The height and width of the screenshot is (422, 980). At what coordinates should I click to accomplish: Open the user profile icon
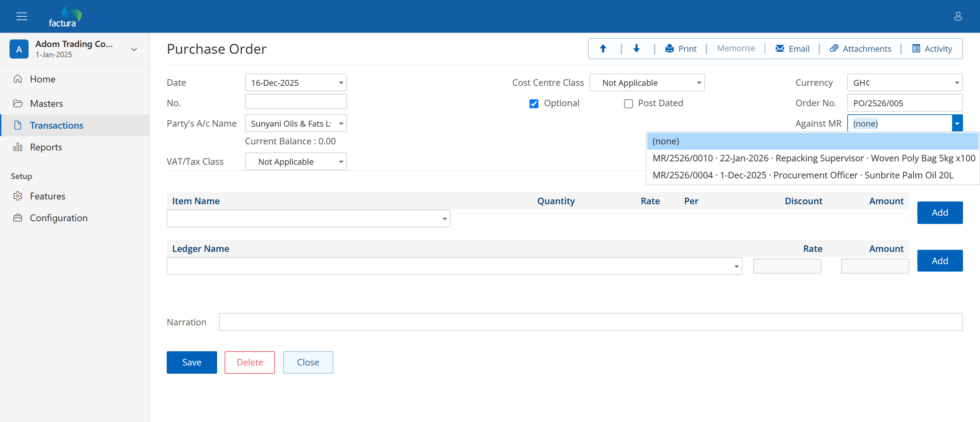pyautogui.click(x=958, y=16)
